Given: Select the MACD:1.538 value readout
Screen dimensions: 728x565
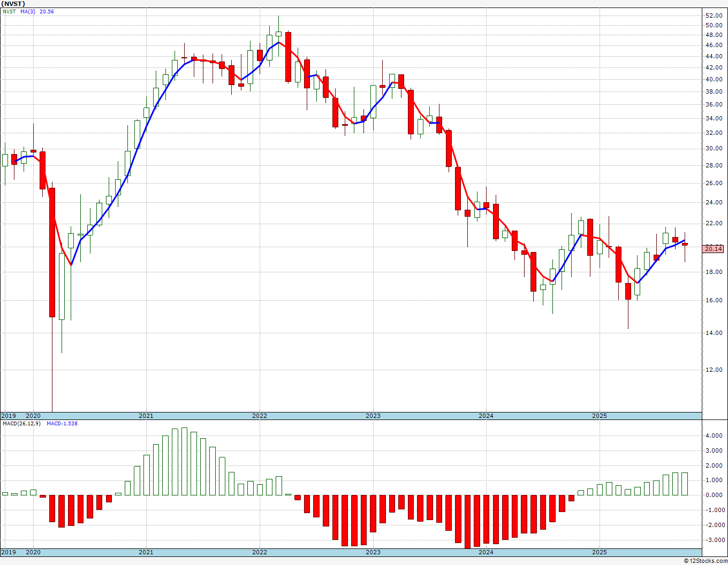Looking at the screenshot, I should click(x=62, y=423).
